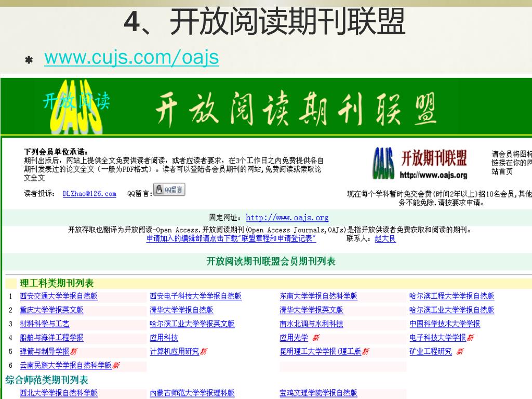The height and width of the screenshot is (399, 532).
Task: Open 西安交通大学学报自然版 journal
Action: (59, 296)
